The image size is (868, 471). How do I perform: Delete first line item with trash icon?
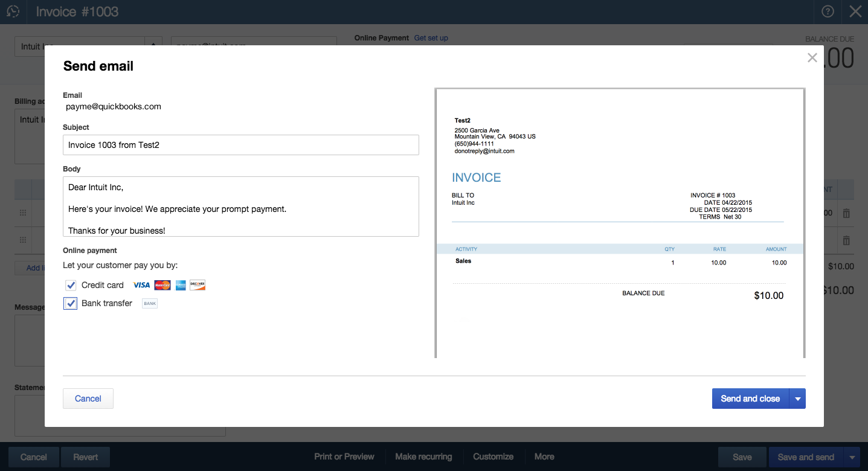click(846, 213)
